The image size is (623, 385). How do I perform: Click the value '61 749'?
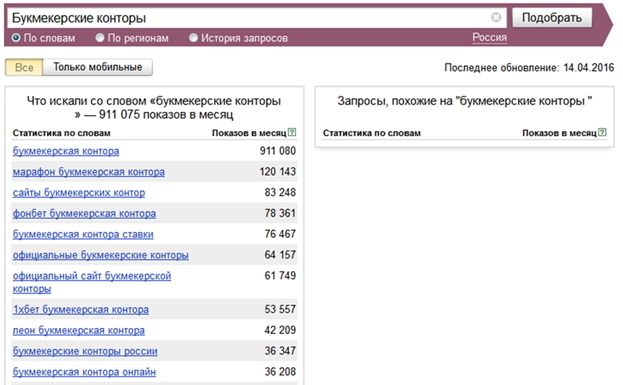[x=280, y=275]
